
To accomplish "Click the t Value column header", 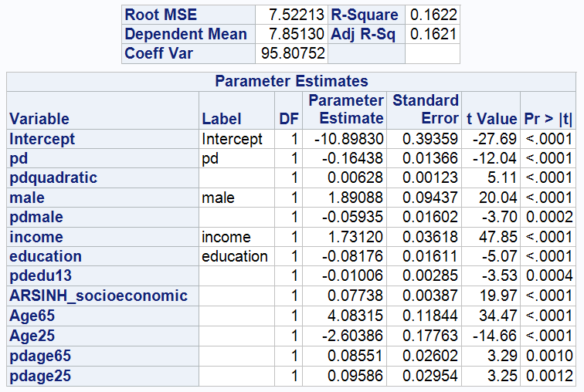I will tap(491, 119).
